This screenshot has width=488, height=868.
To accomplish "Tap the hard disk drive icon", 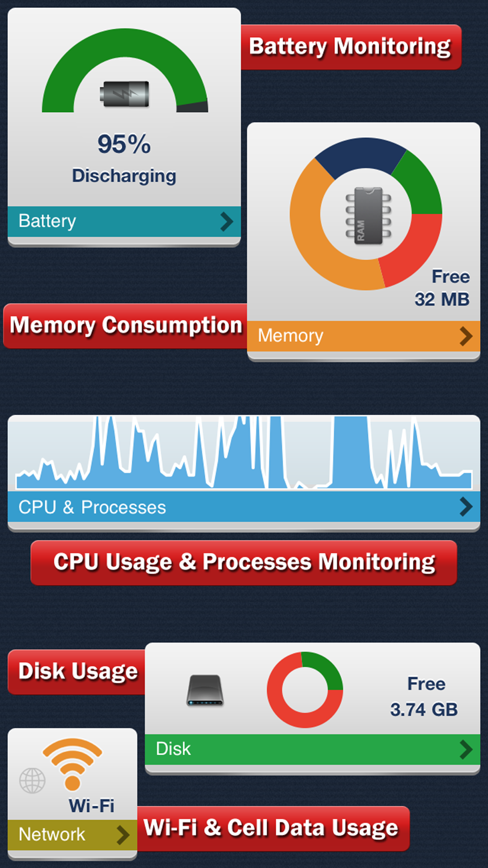I will click(205, 690).
